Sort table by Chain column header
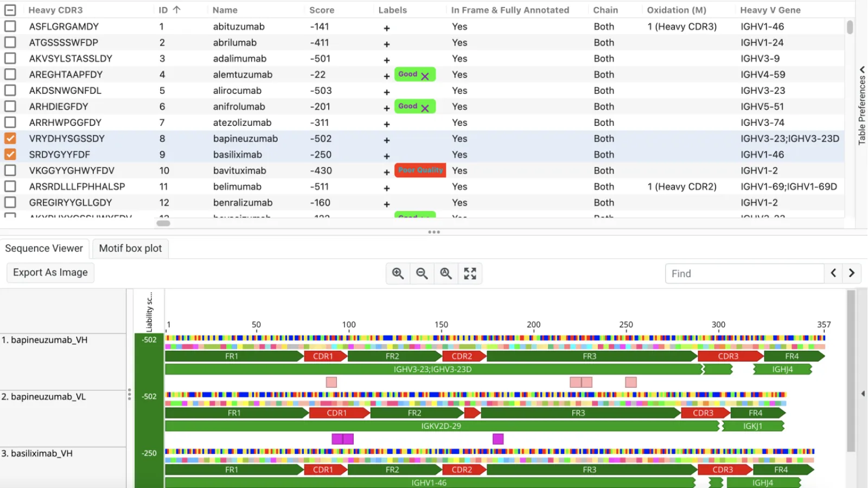 click(605, 10)
